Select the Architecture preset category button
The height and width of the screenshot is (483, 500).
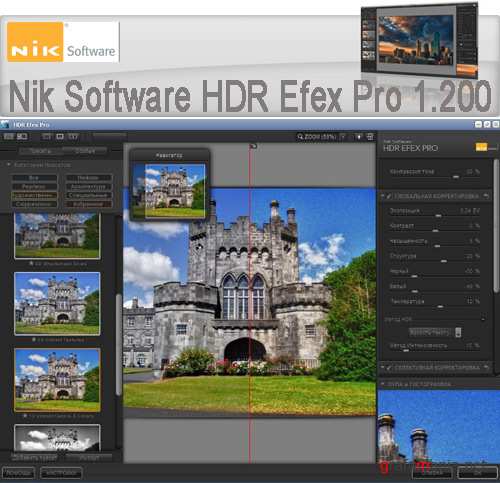click(89, 187)
